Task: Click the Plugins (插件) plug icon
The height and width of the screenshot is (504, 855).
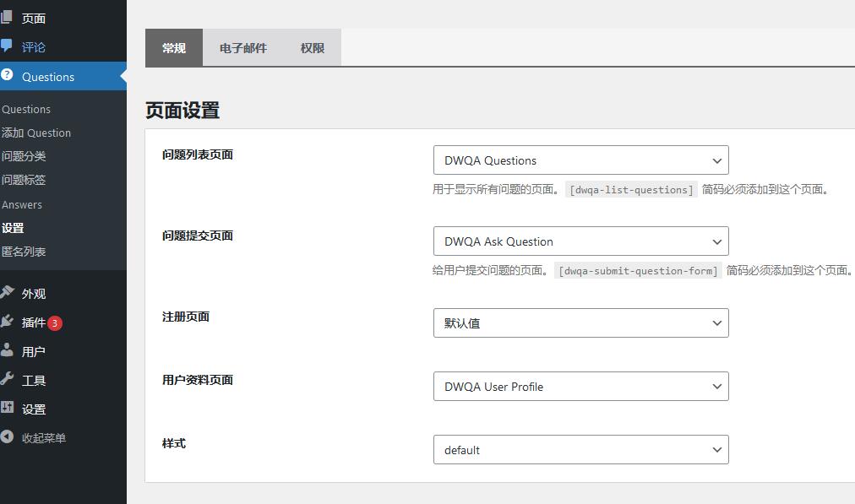Action: pyautogui.click(x=7, y=321)
